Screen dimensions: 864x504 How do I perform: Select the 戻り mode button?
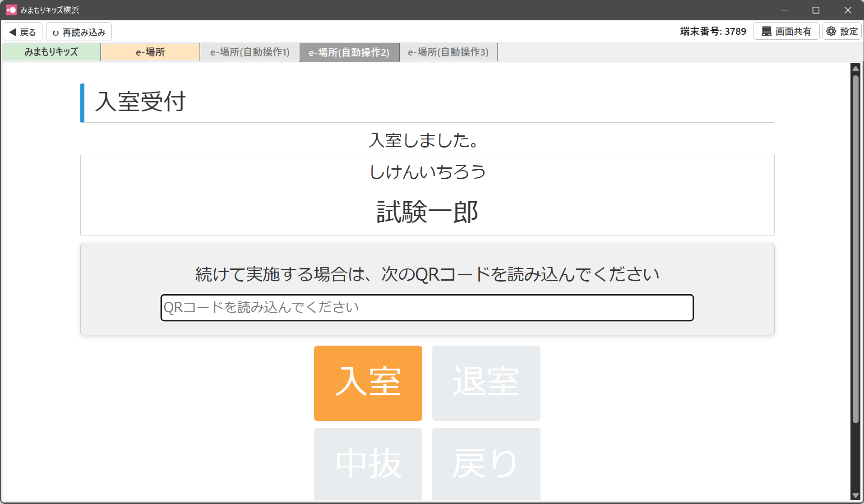[486, 463]
